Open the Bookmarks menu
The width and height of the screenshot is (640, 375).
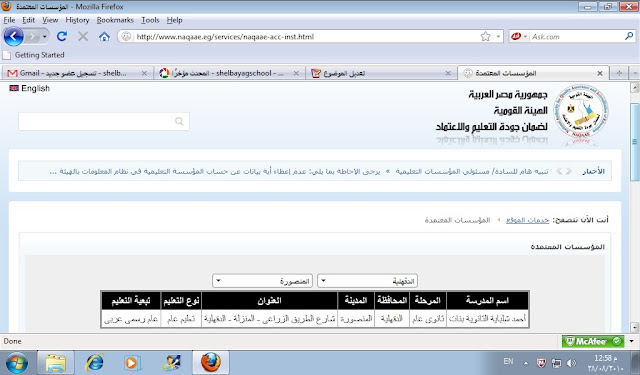(x=115, y=20)
